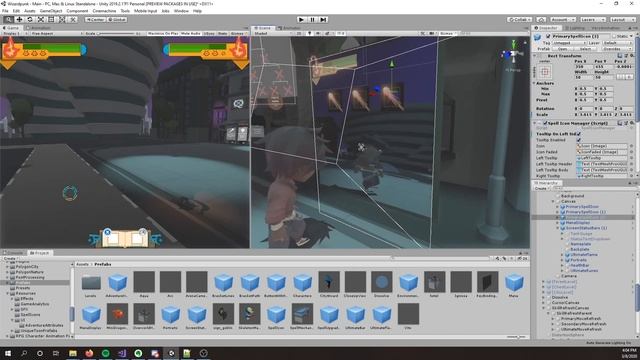Open Firefox from the taskbar
Image resolution: width=640 pixels, height=360 pixels.
point(89,353)
